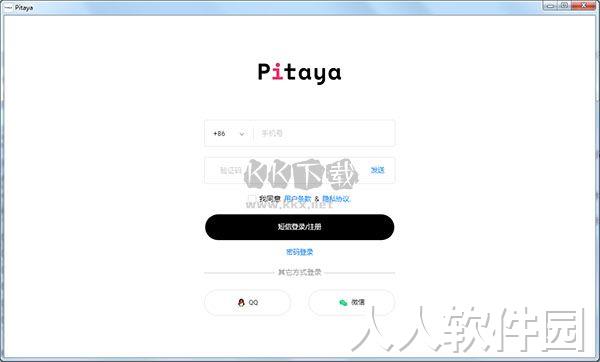Click the phone number input field
Viewport: 600px width, 362px height.
click(x=324, y=134)
